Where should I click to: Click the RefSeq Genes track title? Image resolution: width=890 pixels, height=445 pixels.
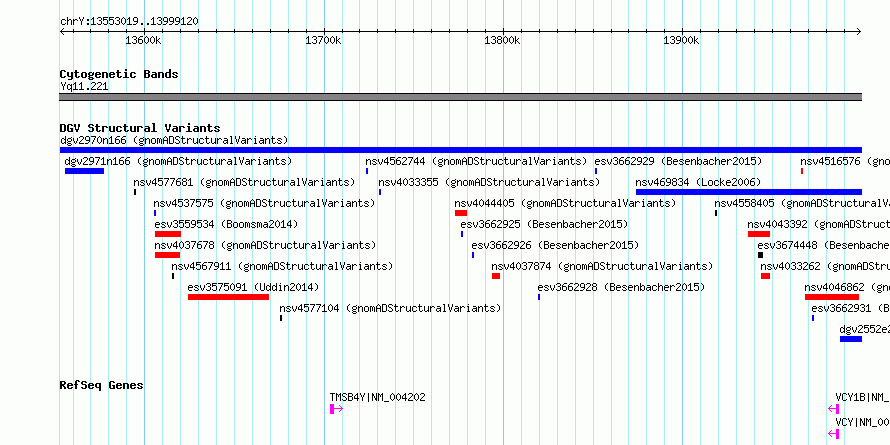(x=102, y=385)
